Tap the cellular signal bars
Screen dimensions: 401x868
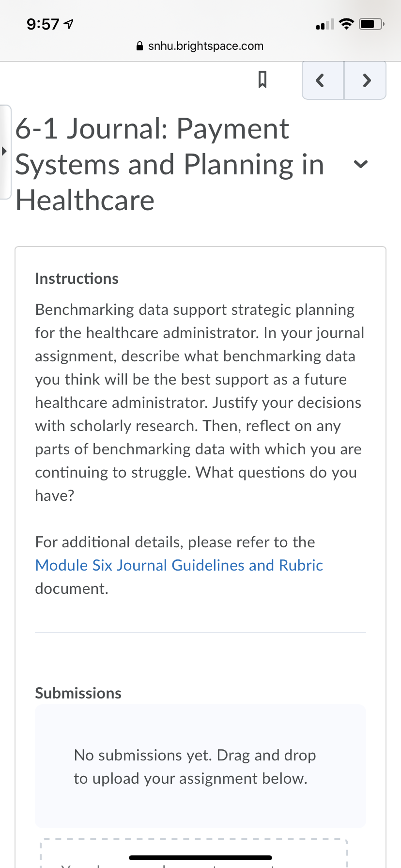(x=325, y=24)
